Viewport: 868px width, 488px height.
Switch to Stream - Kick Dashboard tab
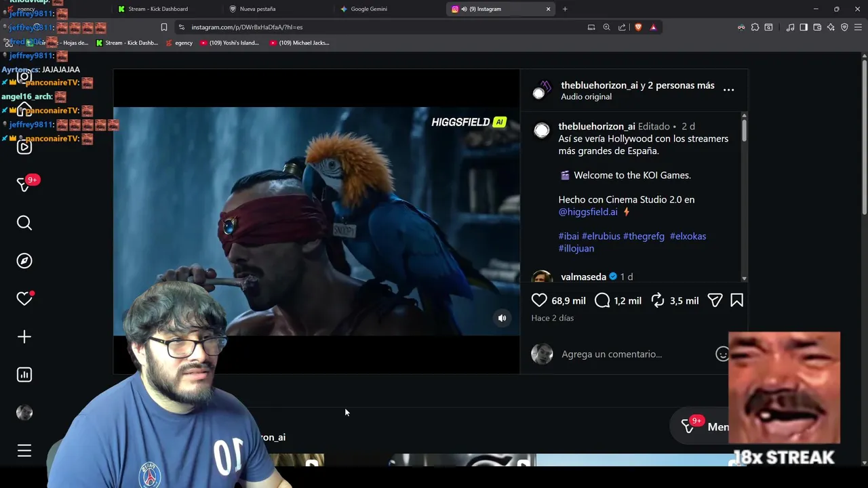coord(158,9)
